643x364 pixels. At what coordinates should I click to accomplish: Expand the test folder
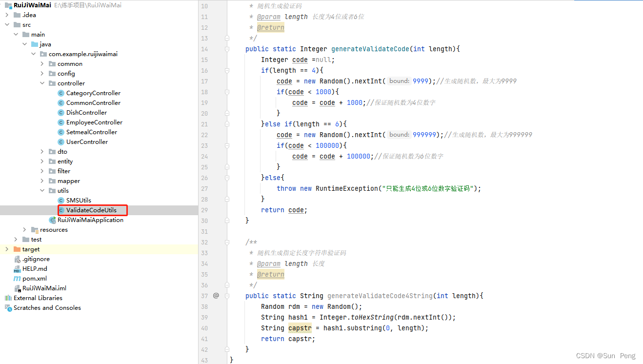(16, 240)
